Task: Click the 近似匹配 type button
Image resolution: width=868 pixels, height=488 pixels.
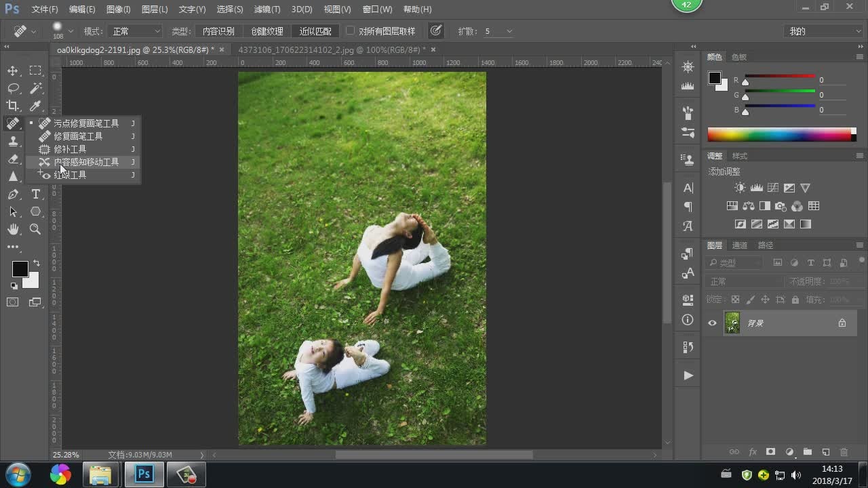Action: (315, 31)
